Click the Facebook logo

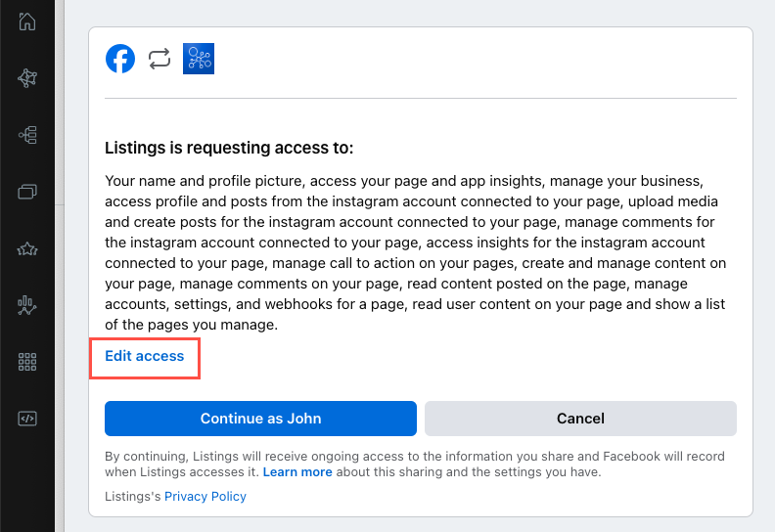click(120, 60)
